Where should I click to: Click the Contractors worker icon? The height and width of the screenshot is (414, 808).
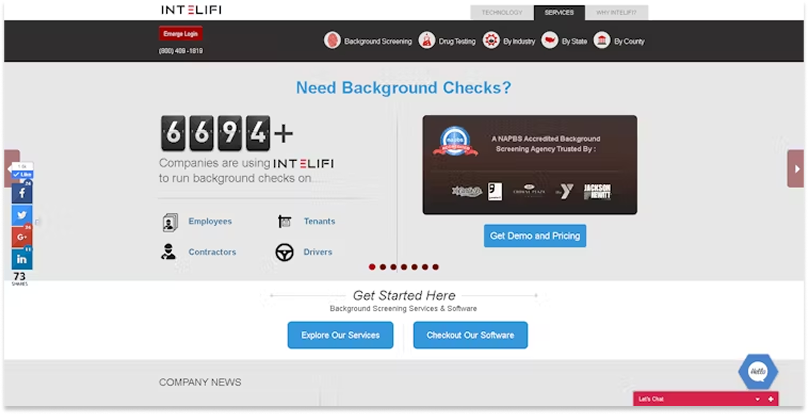169,252
